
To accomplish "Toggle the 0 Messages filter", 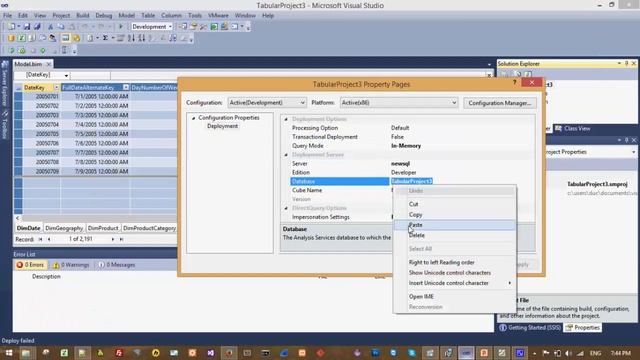I will 117,265.
